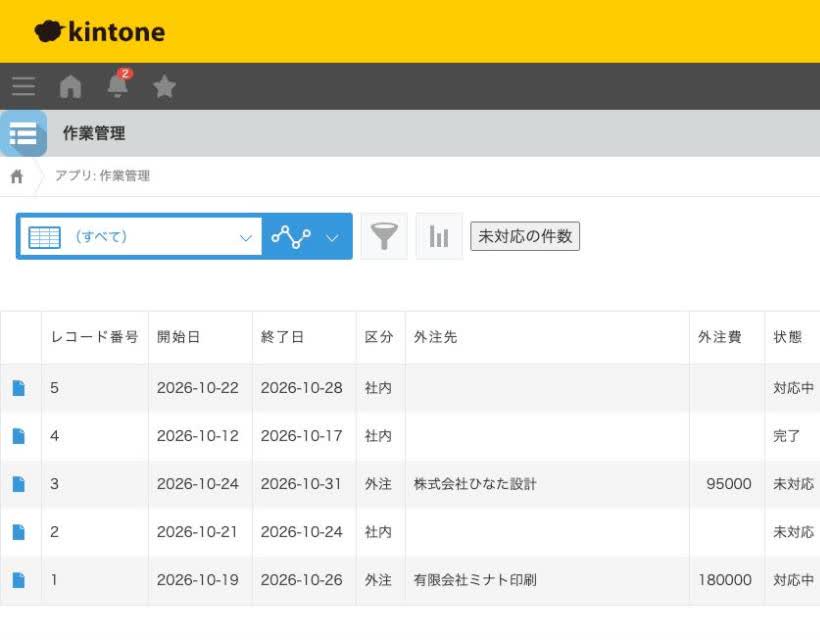Click start date 2026-10-19
Screen dimensions: 820x640
tap(198, 580)
